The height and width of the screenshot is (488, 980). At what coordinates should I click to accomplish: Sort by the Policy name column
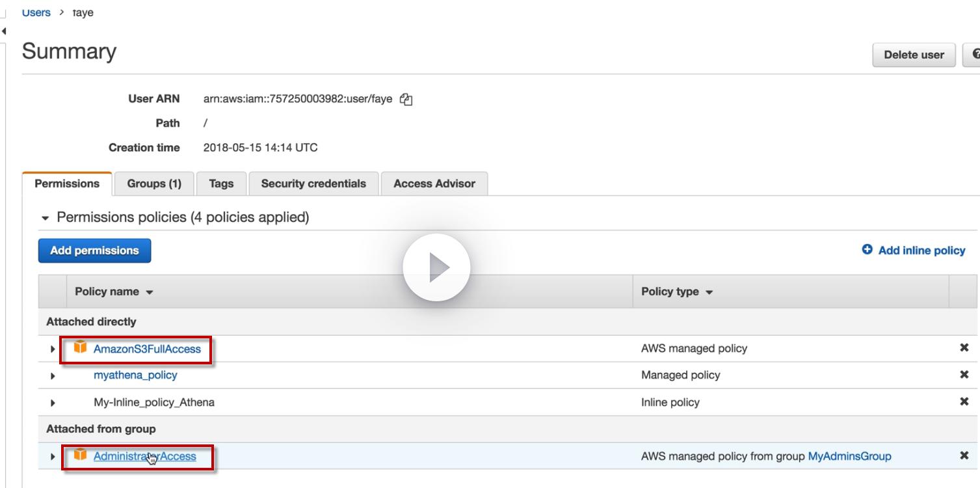[114, 291]
